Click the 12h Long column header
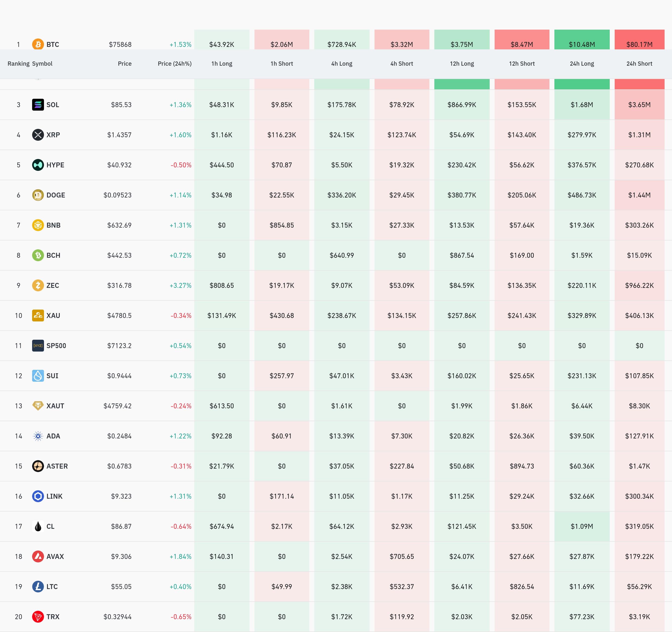The height and width of the screenshot is (632, 672). tap(462, 63)
